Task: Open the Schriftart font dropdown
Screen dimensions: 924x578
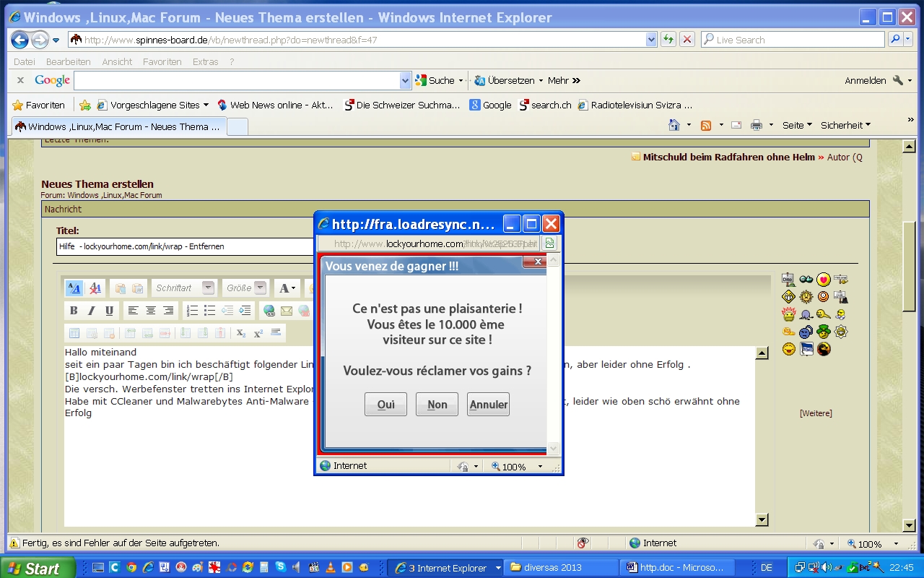Action: pyautogui.click(x=208, y=288)
